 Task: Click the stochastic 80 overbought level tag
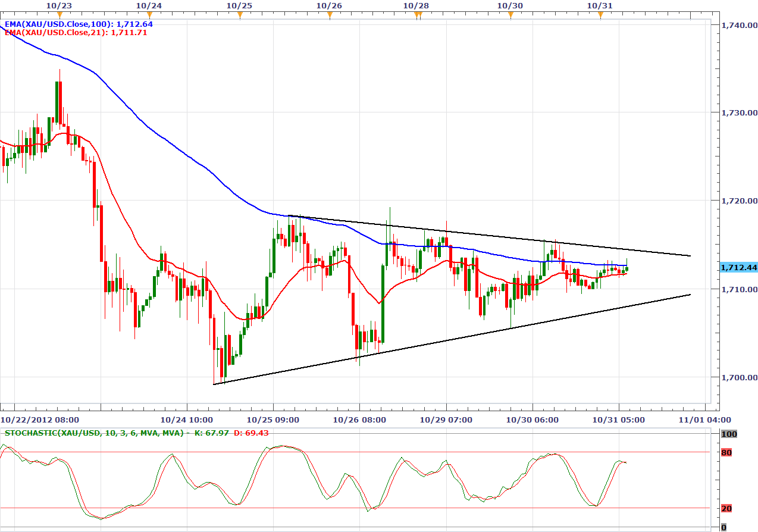pos(726,453)
